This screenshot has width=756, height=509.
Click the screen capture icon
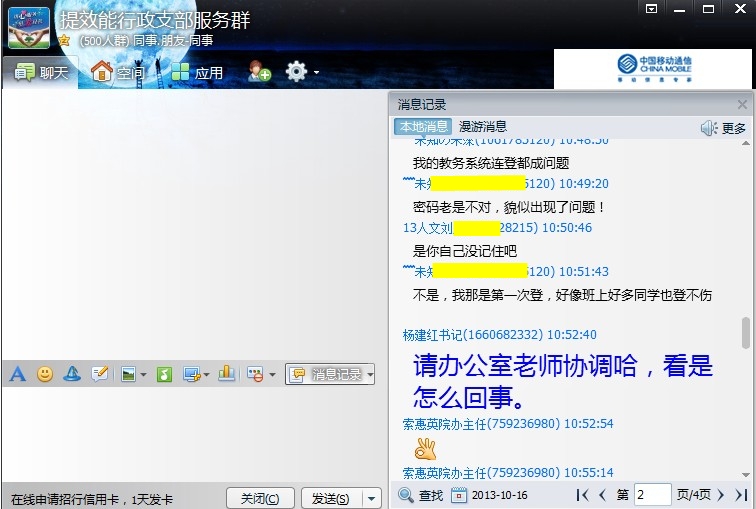click(x=192, y=375)
